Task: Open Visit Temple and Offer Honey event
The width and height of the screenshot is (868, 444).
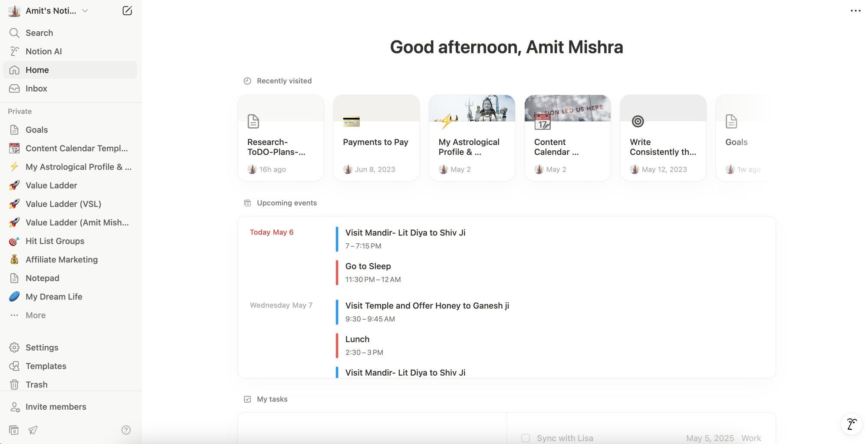Action: [427, 306]
